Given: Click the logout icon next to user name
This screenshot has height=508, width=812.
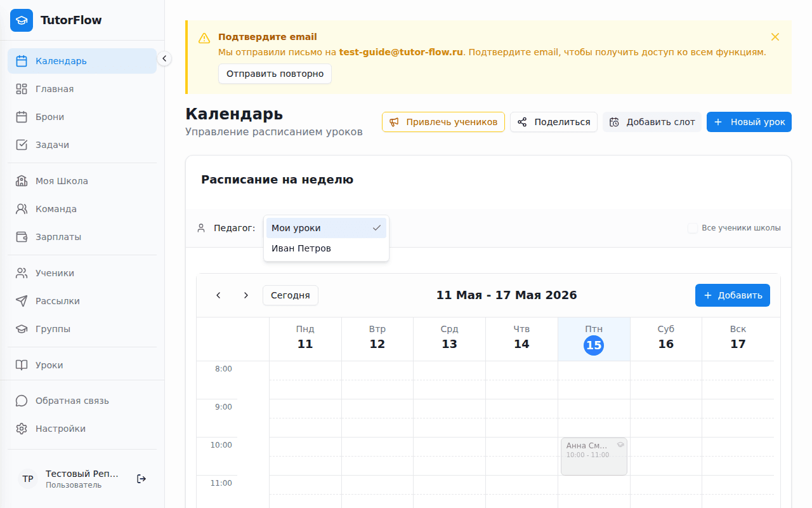Looking at the screenshot, I should [141, 479].
